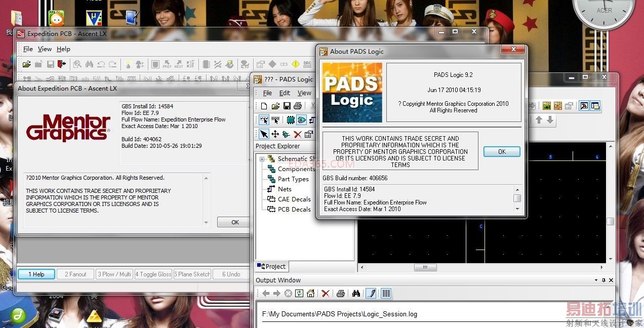The height and width of the screenshot is (328, 644).
Task: Click the PADS Layout link icon with green board
Action: tap(547, 106)
